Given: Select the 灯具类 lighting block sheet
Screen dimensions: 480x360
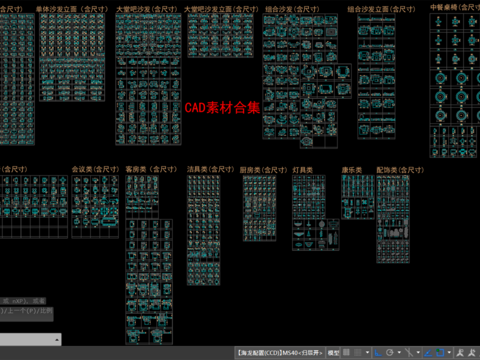Looking at the screenshot, I should tap(315, 213).
